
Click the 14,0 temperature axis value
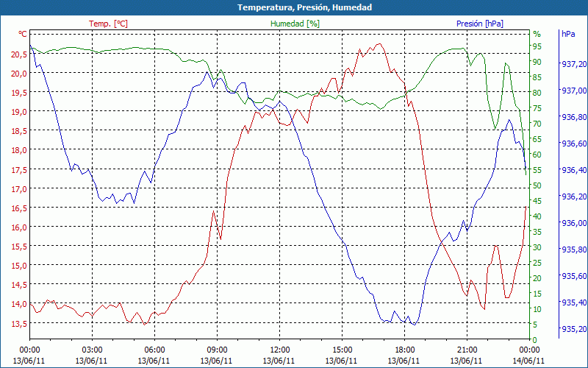pos(19,304)
